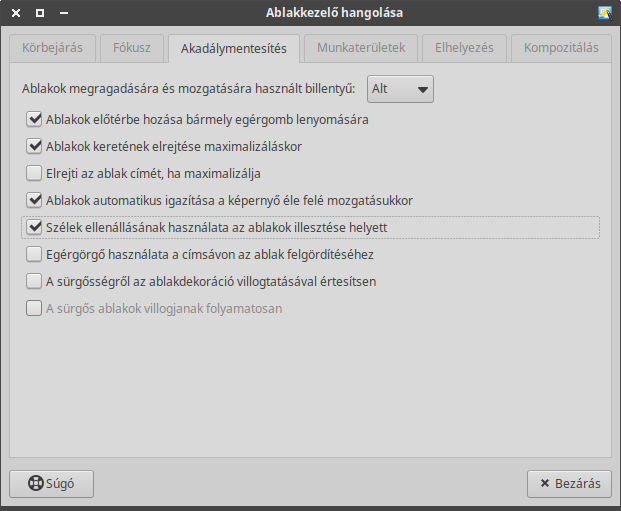Screen dimensions: 621x511
Task: Open the Munkaterületek tab
Action: tap(361, 48)
